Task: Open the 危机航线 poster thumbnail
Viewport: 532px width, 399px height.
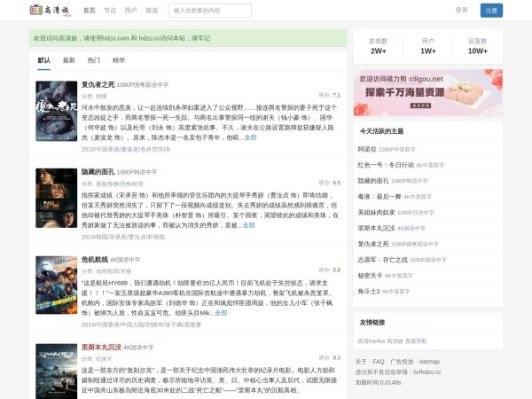Action: pos(56,285)
